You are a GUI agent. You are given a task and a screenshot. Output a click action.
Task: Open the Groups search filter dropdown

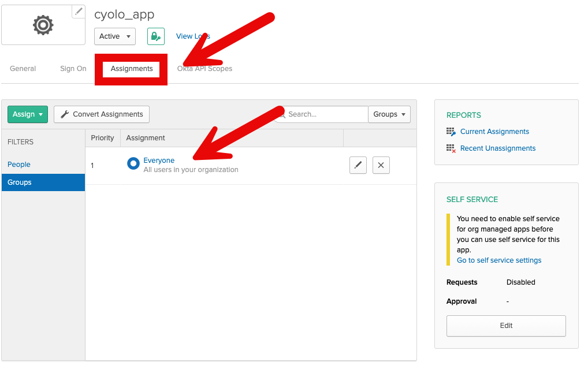[389, 114]
